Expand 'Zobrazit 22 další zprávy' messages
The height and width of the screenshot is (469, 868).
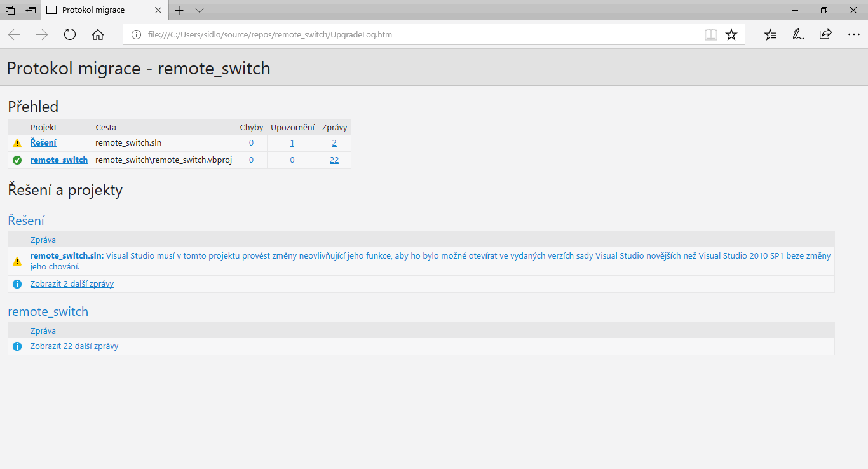(x=74, y=346)
